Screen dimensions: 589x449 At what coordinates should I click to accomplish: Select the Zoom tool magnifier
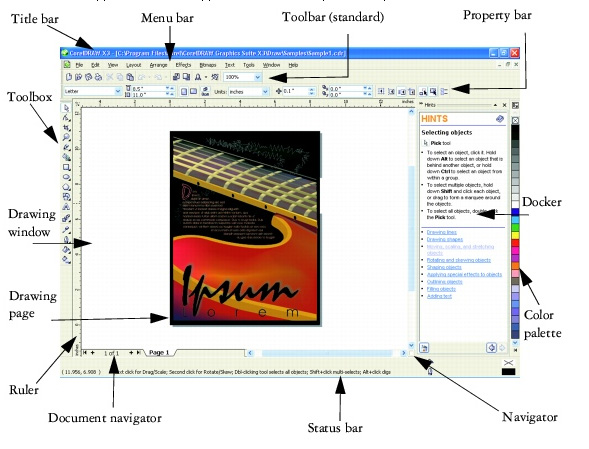click(x=66, y=138)
